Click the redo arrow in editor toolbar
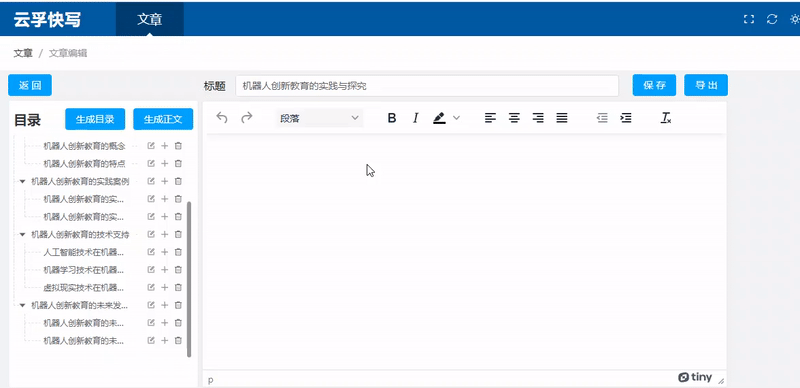This screenshot has width=800, height=388. [x=247, y=118]
